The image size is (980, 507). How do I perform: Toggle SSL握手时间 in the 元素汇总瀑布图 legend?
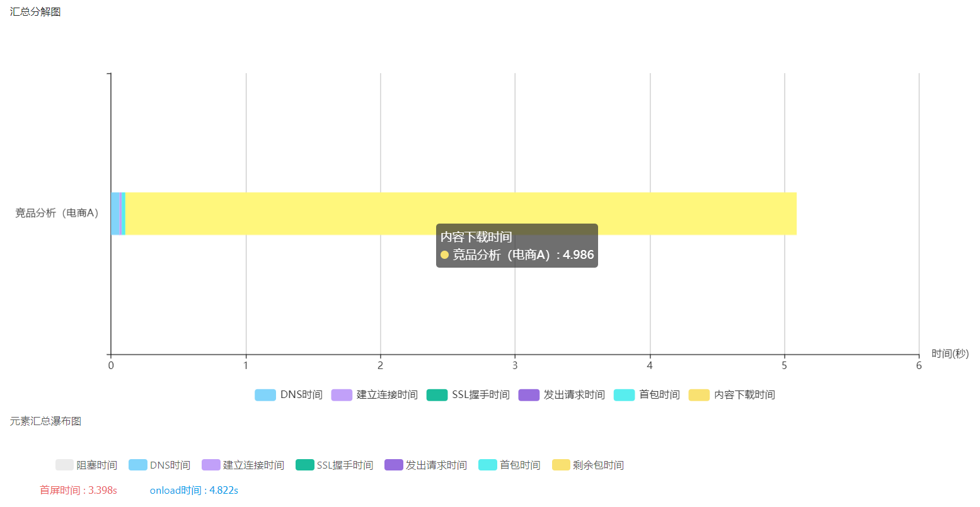(x=334, y=465)
